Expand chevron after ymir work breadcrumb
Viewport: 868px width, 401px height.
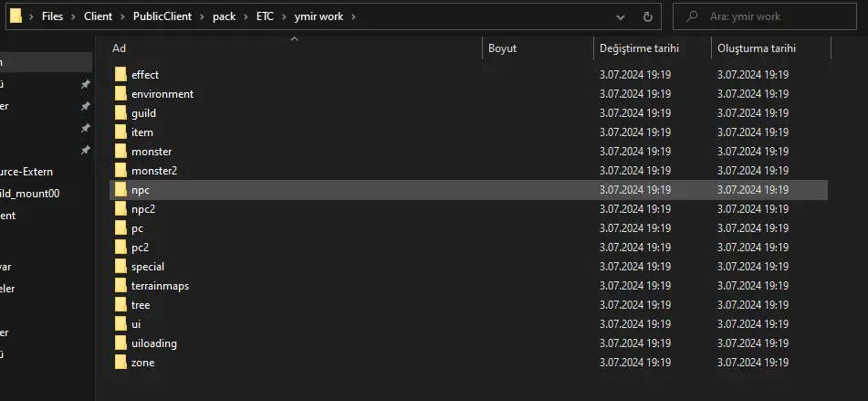353,16
